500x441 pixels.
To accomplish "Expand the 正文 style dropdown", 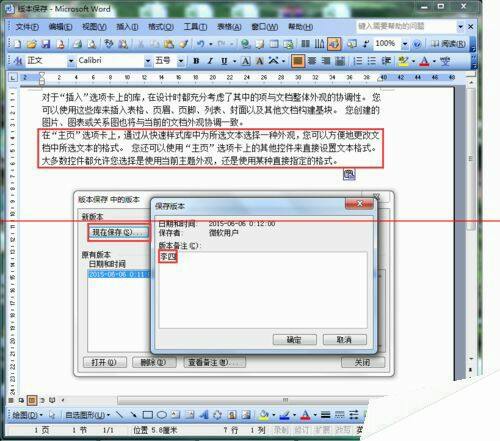I will 71,61.
